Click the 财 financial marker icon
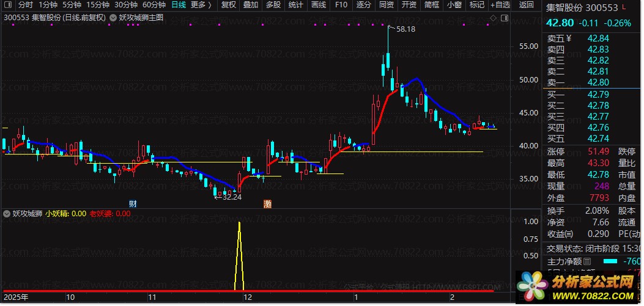The width and height of the screenshot is (644, 306). pos(133,203)
